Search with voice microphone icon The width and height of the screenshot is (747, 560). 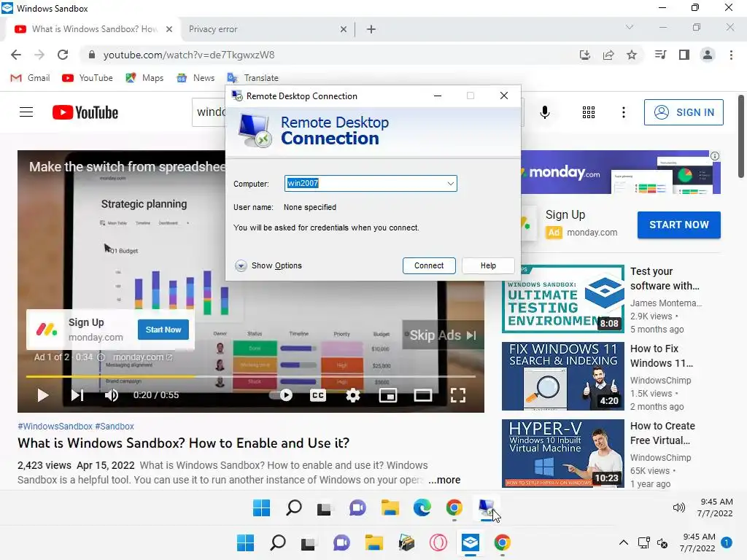point(545,112)
